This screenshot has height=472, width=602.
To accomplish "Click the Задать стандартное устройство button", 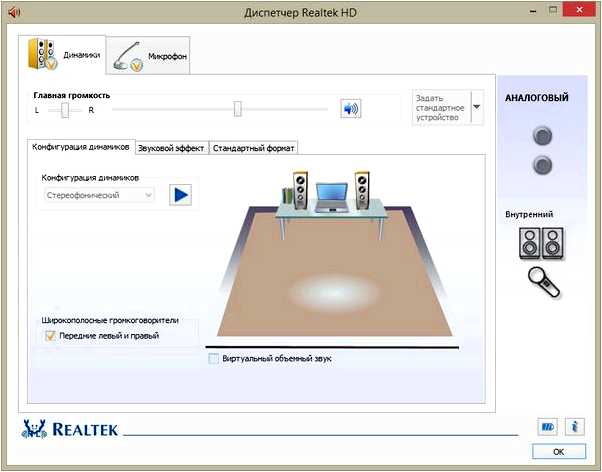I will click(x=440, y=108).
